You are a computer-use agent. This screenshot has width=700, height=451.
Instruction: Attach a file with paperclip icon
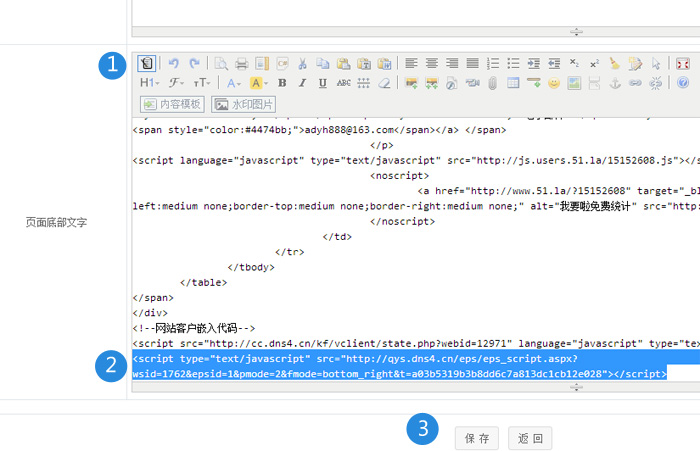pos(493,83)
